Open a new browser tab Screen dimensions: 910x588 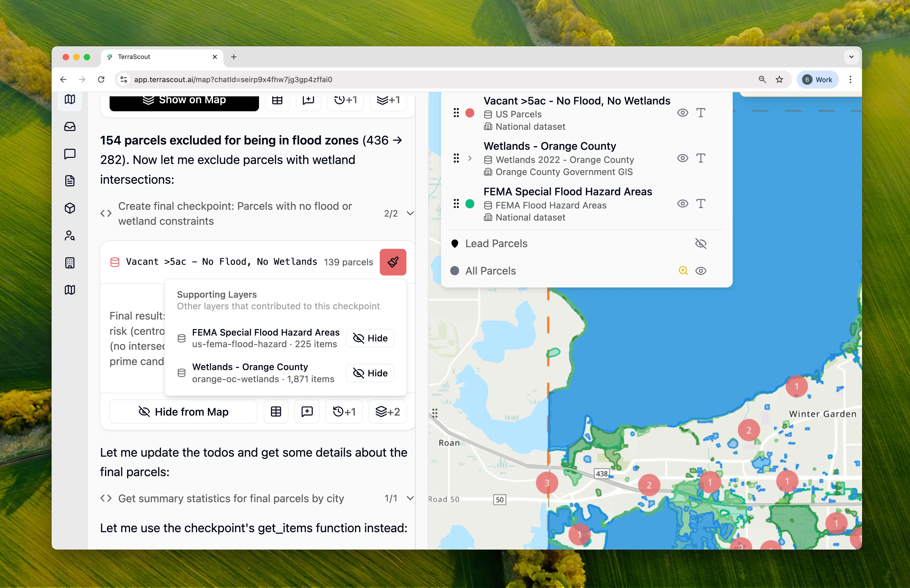click(234, 57)
